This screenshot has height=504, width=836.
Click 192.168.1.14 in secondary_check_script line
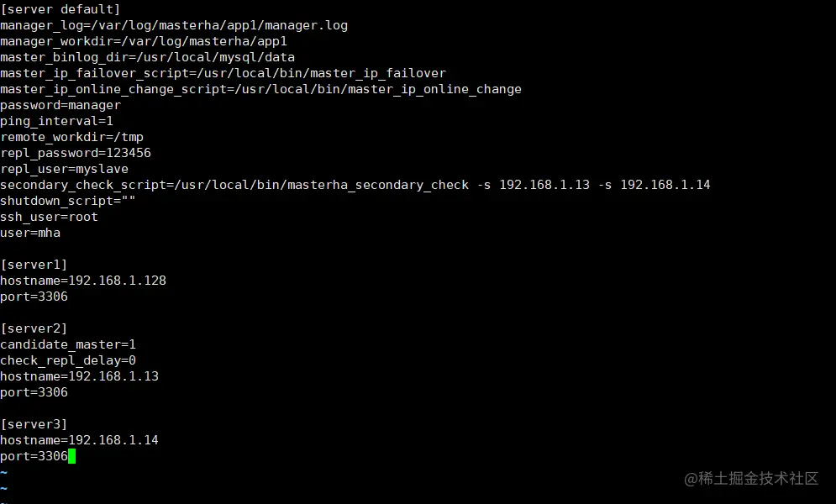click(665, 185)
